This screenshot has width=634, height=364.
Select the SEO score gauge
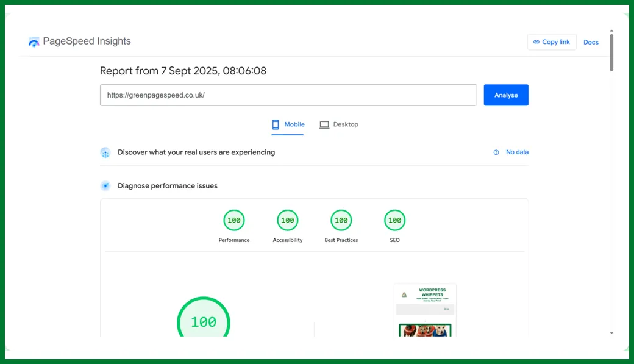click(395, 220)
